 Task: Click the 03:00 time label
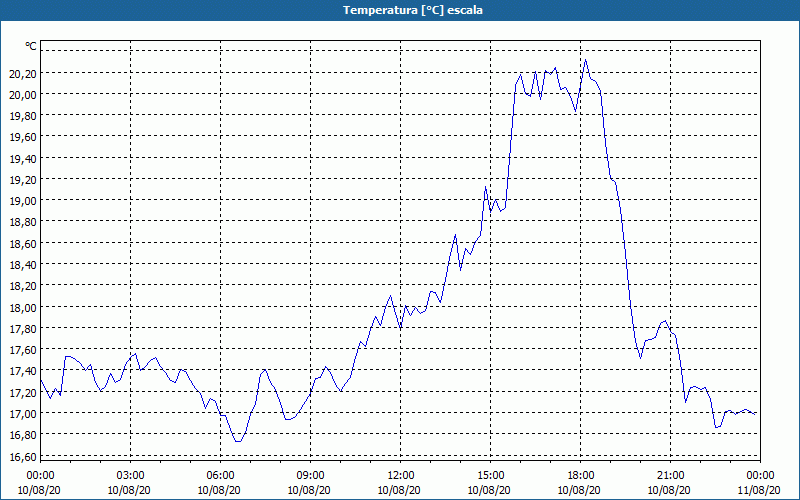tap(130, 476)
